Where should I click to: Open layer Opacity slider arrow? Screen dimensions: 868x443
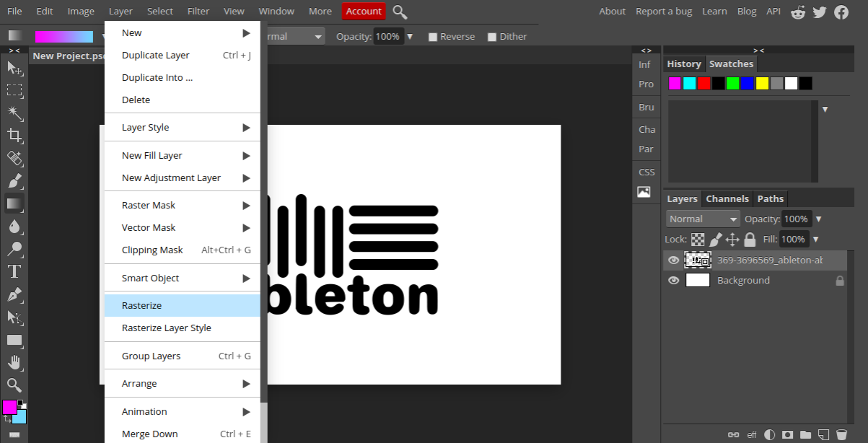[818, 219]
